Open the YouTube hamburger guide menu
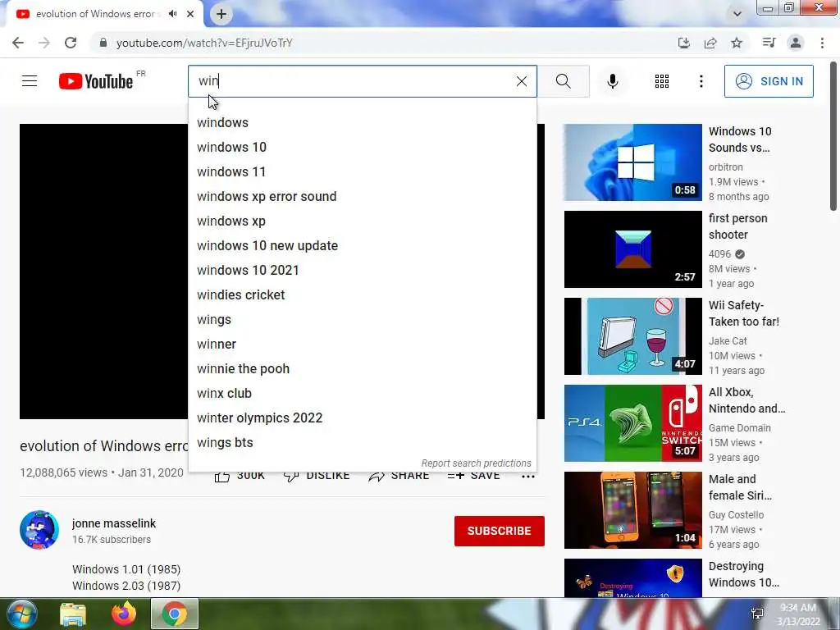 [x=30, y=81]
